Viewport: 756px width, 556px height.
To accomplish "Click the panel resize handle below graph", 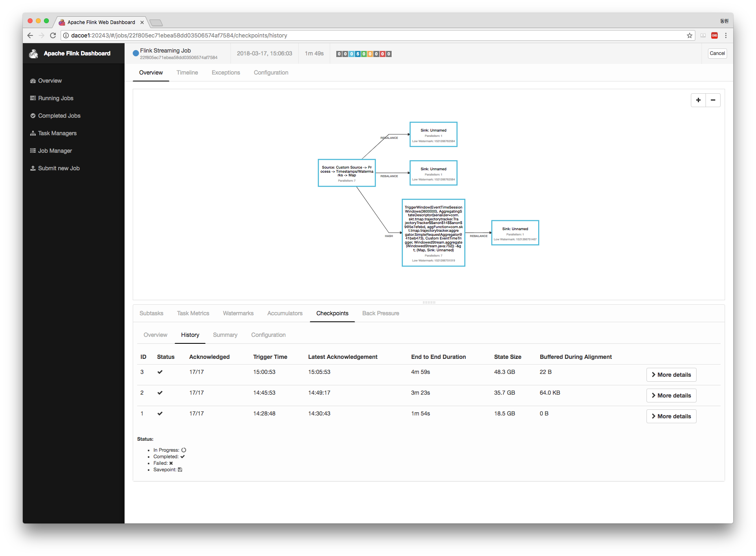I will tap(429, 302).
